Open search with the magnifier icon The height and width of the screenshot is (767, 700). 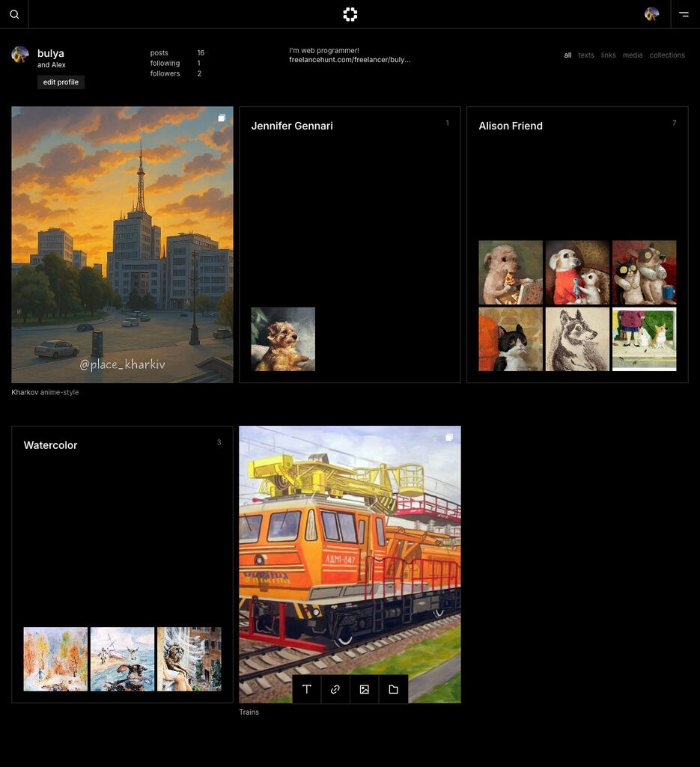coord(14,14)
